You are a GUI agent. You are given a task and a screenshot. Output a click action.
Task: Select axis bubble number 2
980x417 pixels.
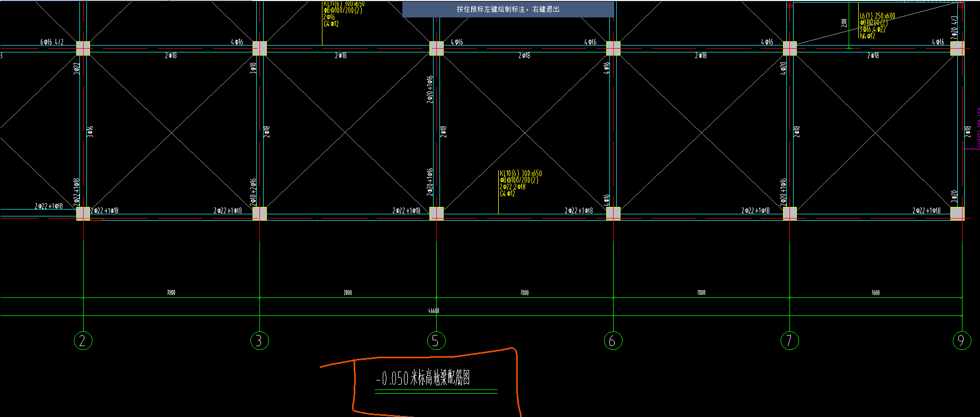[83, 340]
